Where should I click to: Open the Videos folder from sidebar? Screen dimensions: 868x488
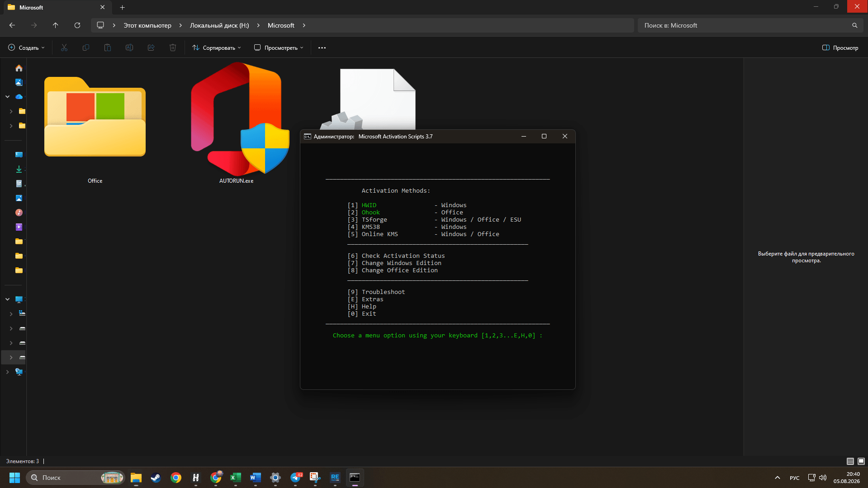coord(19,227)
